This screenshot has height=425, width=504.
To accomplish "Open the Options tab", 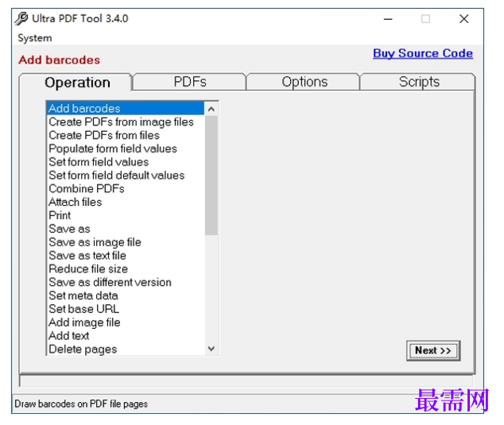I will coord(304,82).
